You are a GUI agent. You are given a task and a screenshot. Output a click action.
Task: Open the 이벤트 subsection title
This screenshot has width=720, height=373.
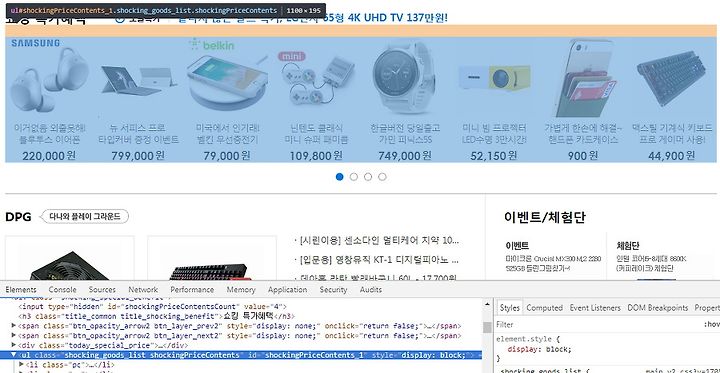point(517,245)
